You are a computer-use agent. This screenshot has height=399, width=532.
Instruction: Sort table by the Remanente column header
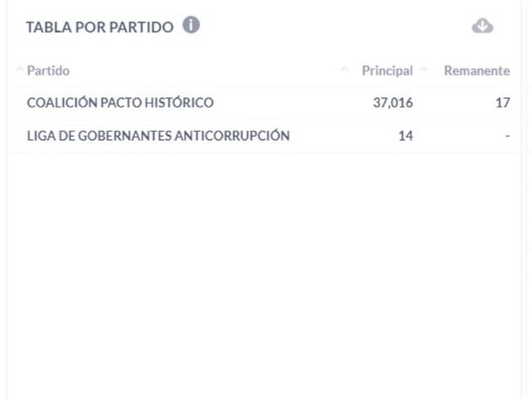click(476, 70)
